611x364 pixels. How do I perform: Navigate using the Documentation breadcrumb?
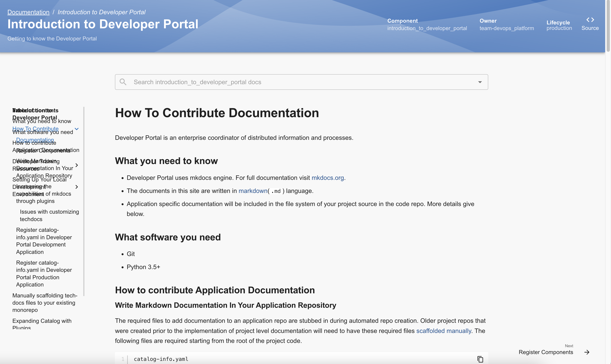28,12
